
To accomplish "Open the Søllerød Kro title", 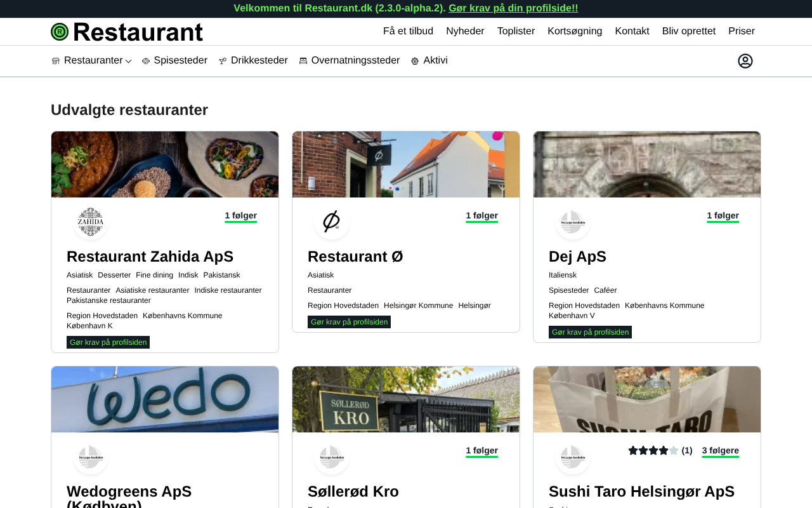I will [x=353, y=491].
